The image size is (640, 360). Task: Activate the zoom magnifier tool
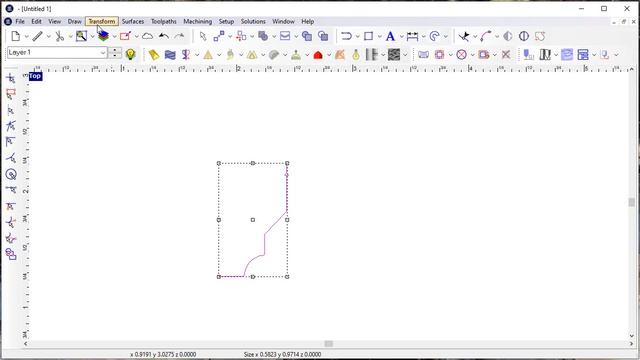[x=81, y=36]
